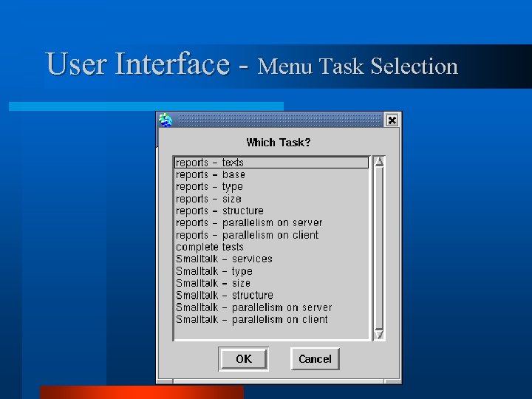Pick 'reports – size' entry
The height and width of the screenshot is (399, 532).
pos(271,199)
